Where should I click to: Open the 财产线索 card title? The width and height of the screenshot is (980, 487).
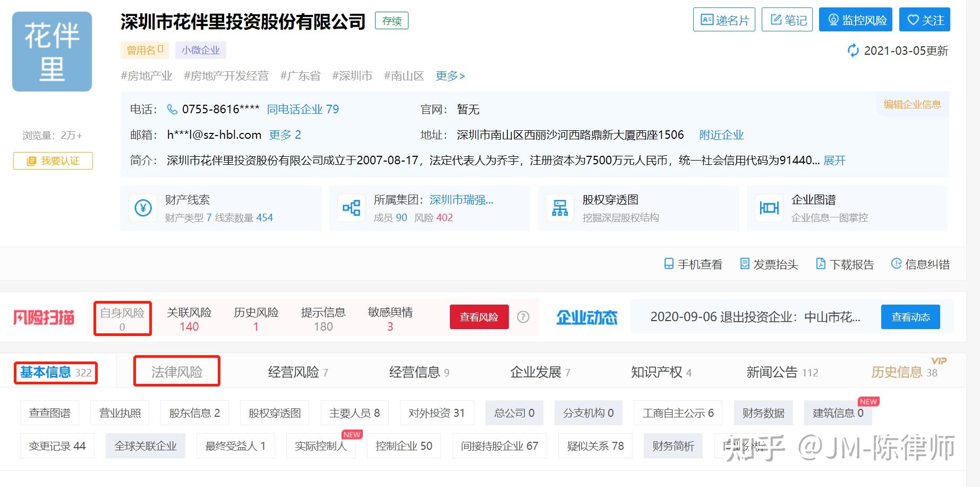point(188,200)
